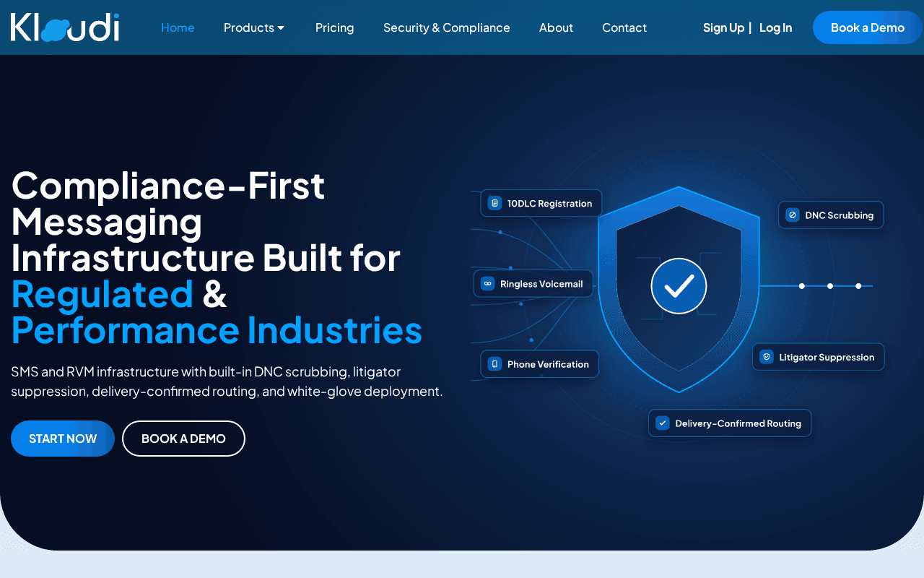Image resolution: width=924 pixels, height=578 pixels.
Task: Open the Contact page
Action: coord(624,27)
